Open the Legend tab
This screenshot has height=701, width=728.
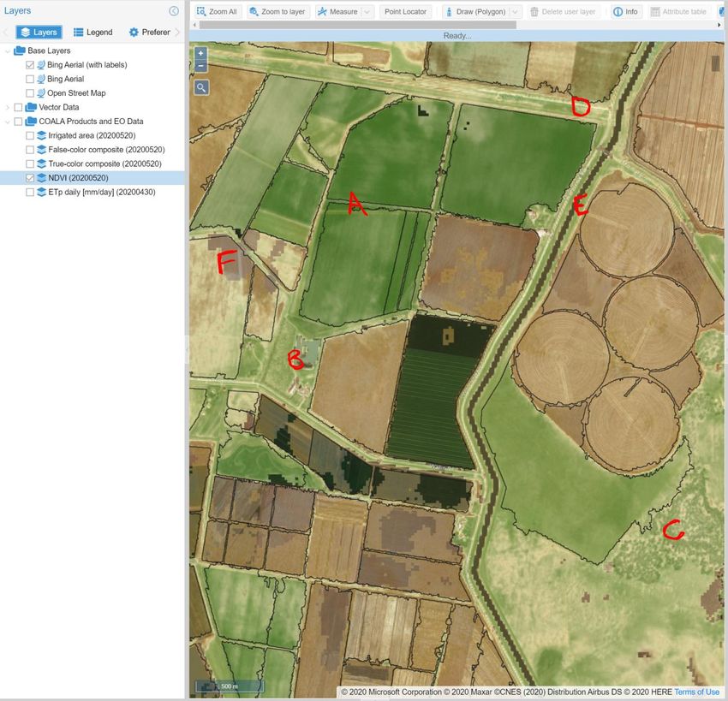92,32
